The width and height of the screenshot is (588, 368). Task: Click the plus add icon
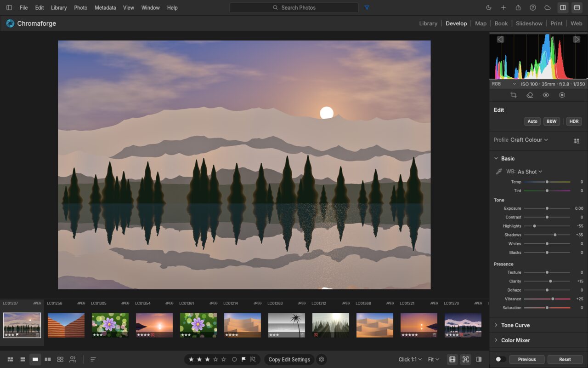coord(503,8)
